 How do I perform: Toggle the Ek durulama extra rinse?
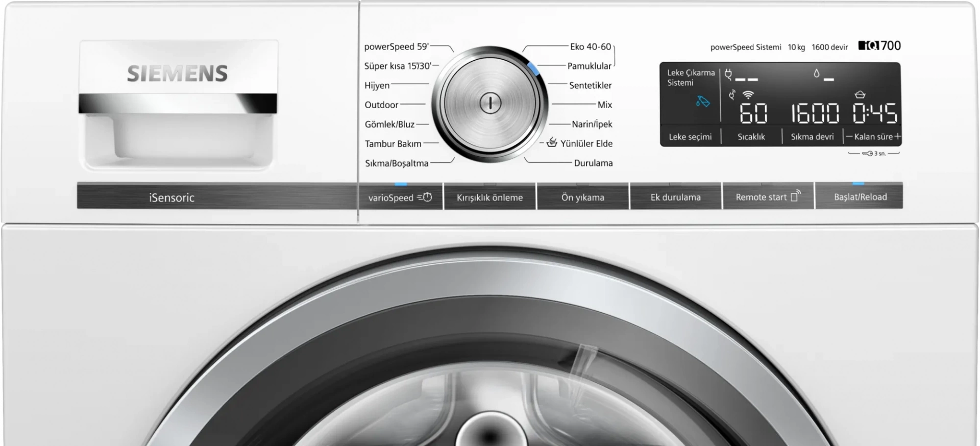click(x=676, y=196)
